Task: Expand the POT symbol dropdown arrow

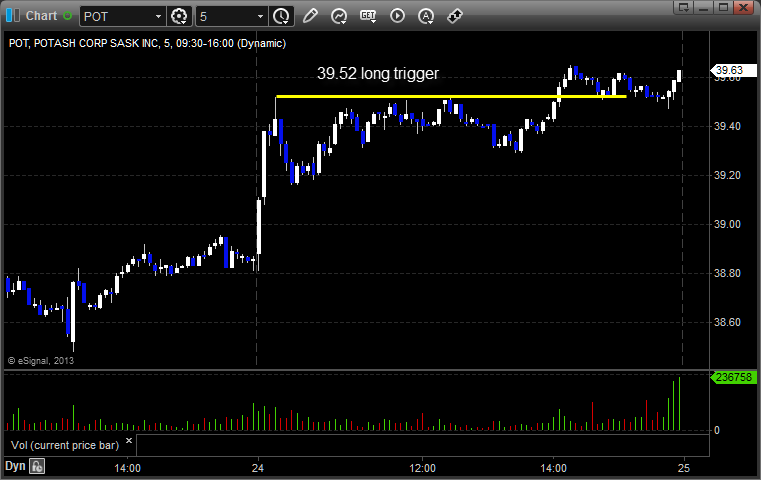Action: pos(158,17)
